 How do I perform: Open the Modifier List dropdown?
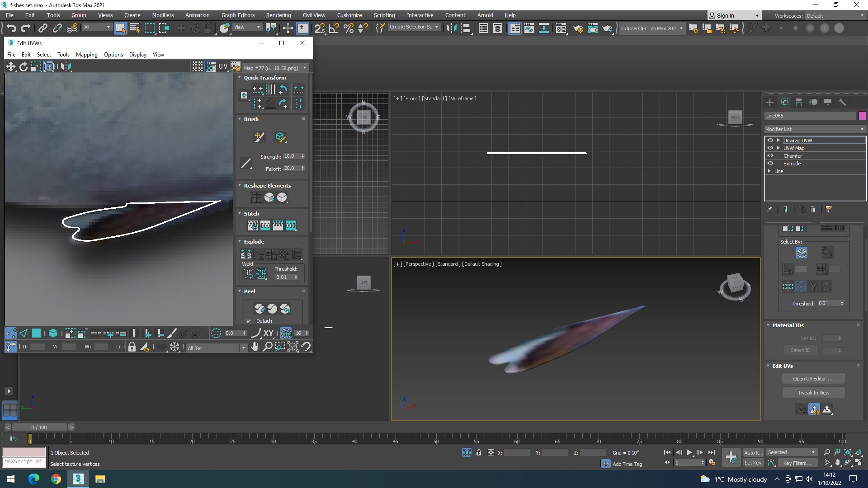pos(815,129)
